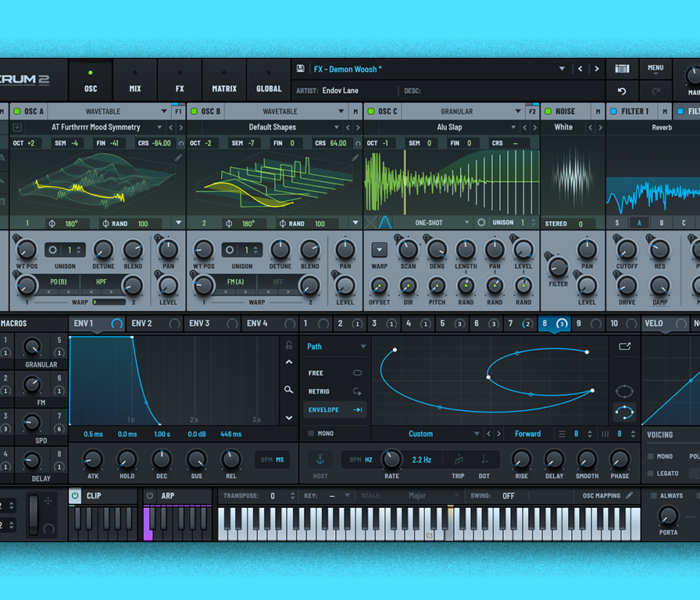Toggle OSC B enable switch
Viewport: 700px width, 600px height.
tap(194, 111)
